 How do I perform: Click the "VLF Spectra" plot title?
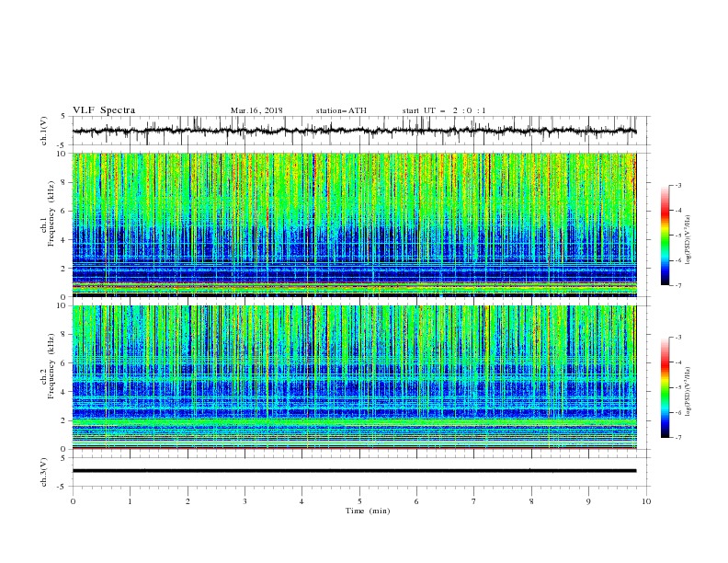(104, 110)
